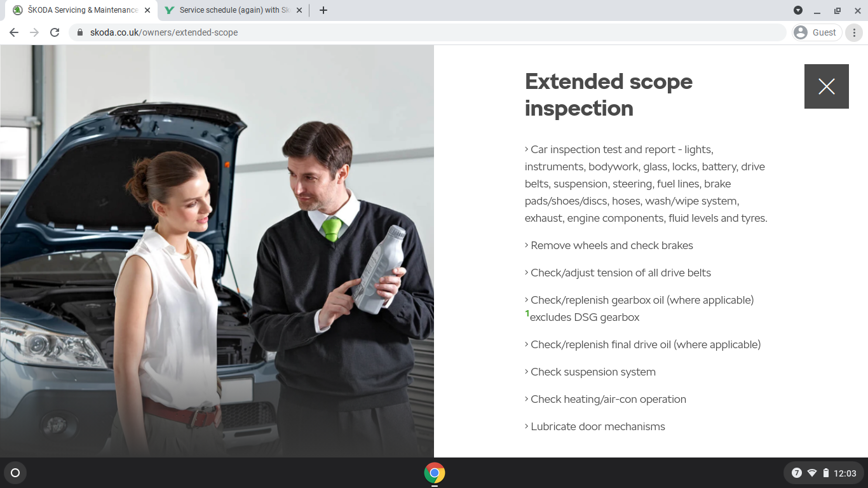This screenshot has height=488, width=868.
Task: Close the Extended scope inspection panel
Action: point(826,86)
